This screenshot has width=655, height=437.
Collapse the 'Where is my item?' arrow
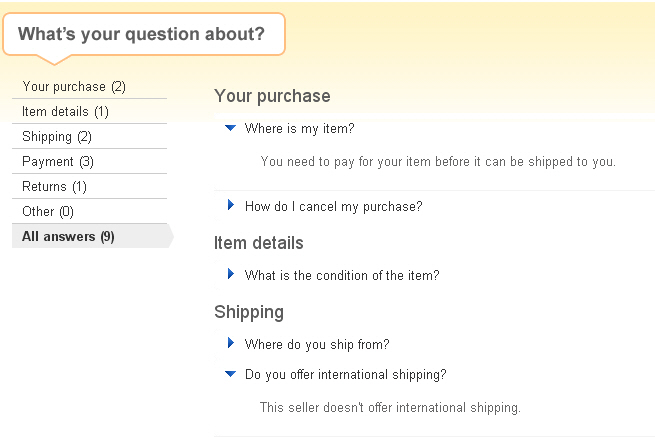pyautogui.click(x=231, y=128)
